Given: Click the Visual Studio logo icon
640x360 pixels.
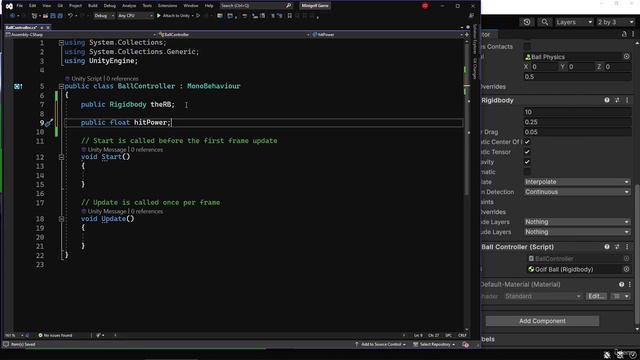Looking at the screenshot, I should tap(9, 6).
